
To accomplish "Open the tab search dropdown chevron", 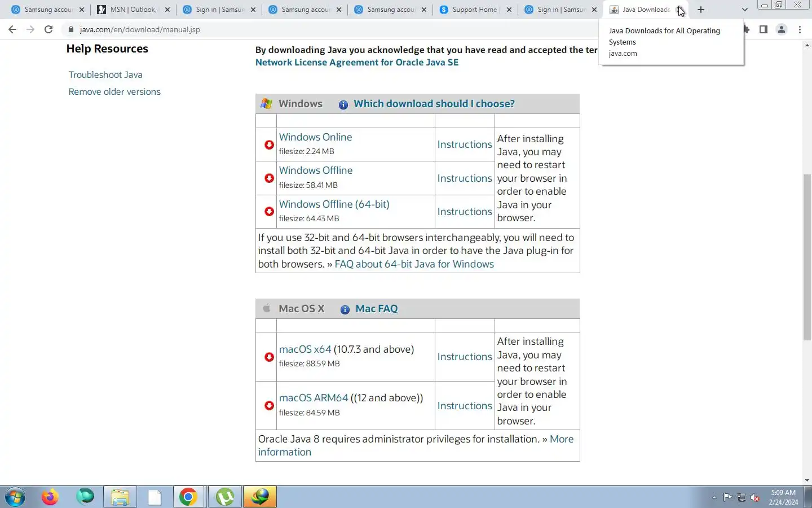I will click(x=744, y=10).
